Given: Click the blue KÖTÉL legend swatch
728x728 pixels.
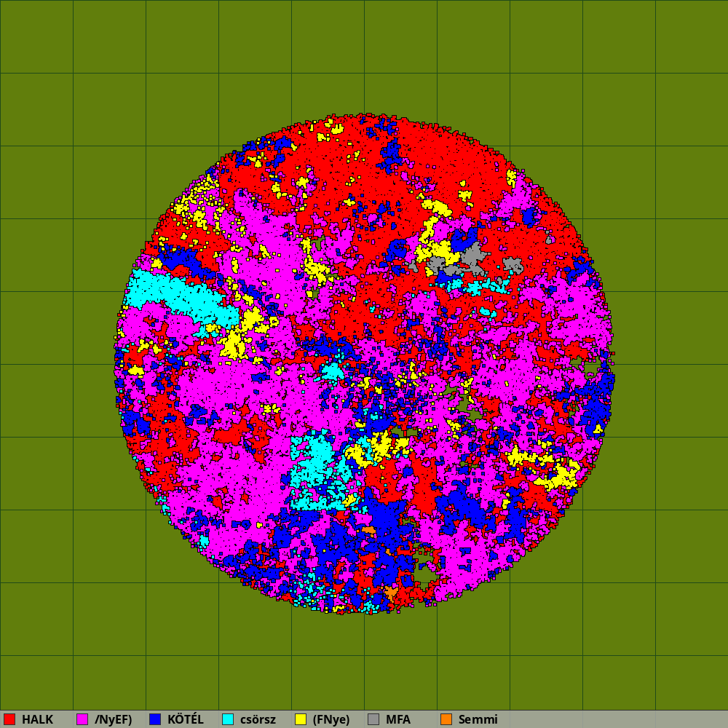Looking at the screenshot, I should pos(155,719).
